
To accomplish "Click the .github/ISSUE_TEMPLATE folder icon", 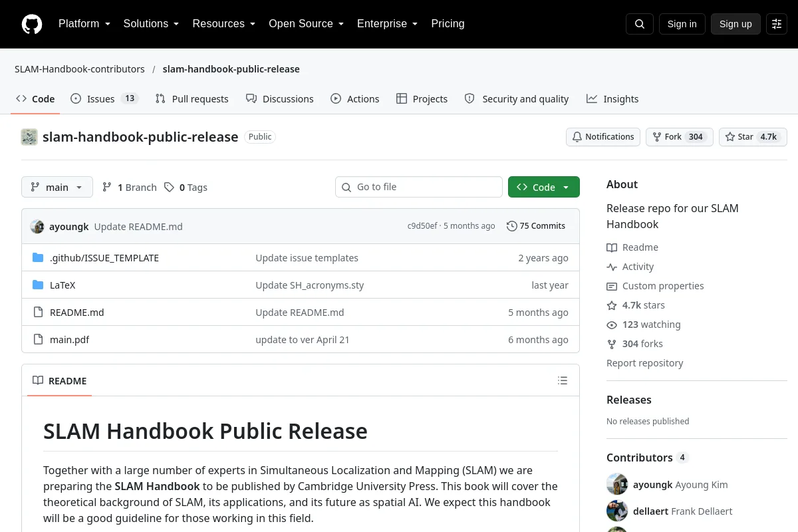I will click(38, 258).
